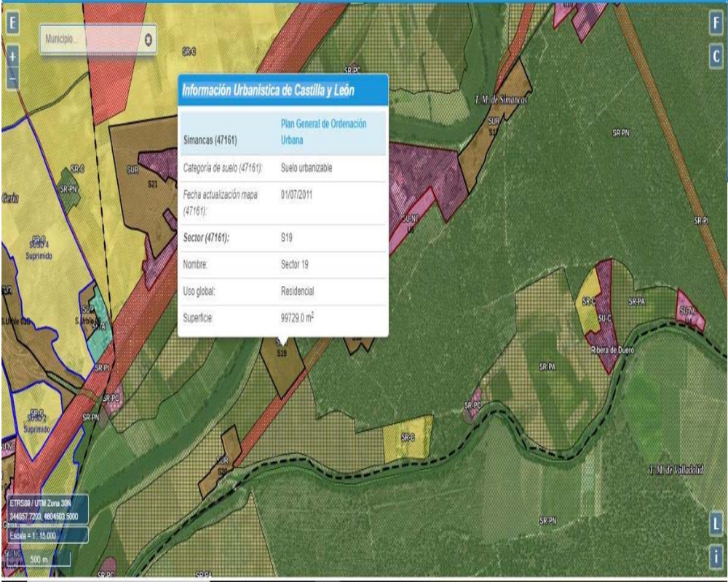Click the surface value 99729.0 m²
Viewport: 728px width, 582px height.
pos(297,317)
